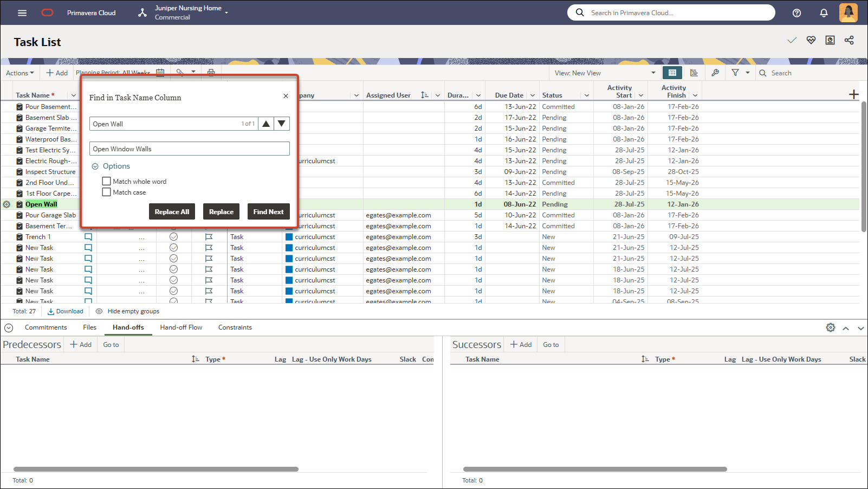Add a column with the plus icon
Screen dimensions: 868x489
[x=854, y=94]
